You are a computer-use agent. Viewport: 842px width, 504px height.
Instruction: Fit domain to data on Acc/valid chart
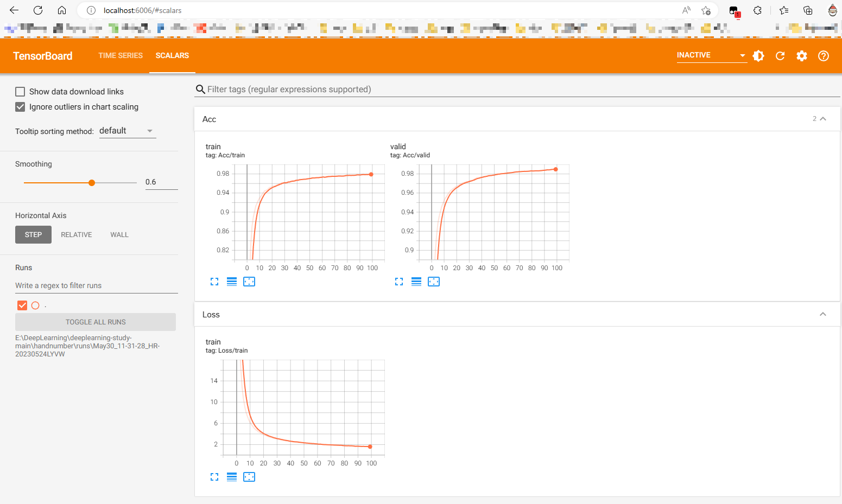[434, 282]
